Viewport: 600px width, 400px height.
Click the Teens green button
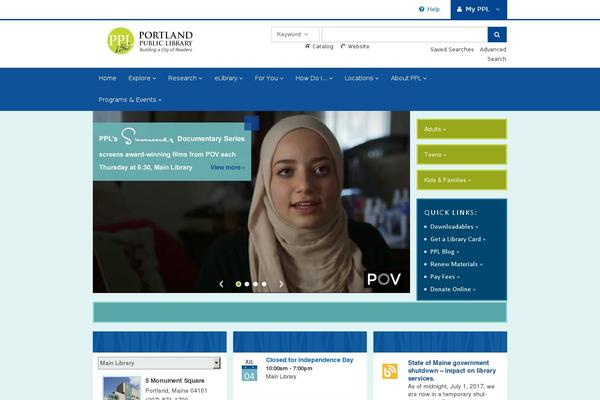(461, 155)
